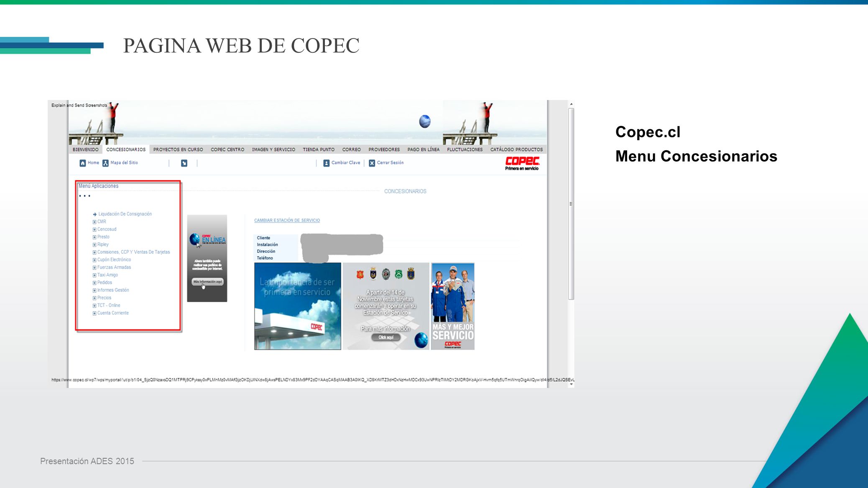
Task: Open the TIENDA PUNTO tab
Action: (319, 149)
